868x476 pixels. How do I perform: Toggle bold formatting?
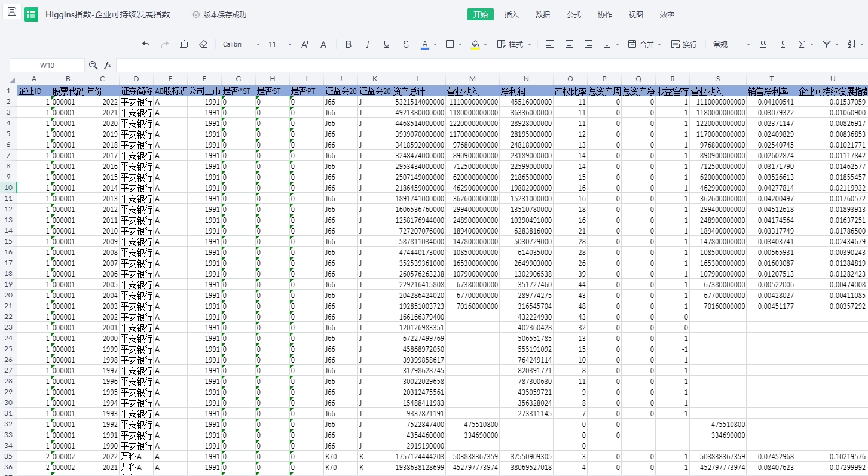pyautogui.click(x=349, y=44)
